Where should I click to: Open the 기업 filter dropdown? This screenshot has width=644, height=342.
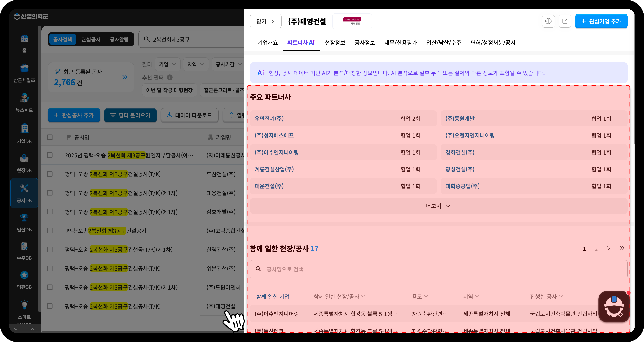click(167, 64)
